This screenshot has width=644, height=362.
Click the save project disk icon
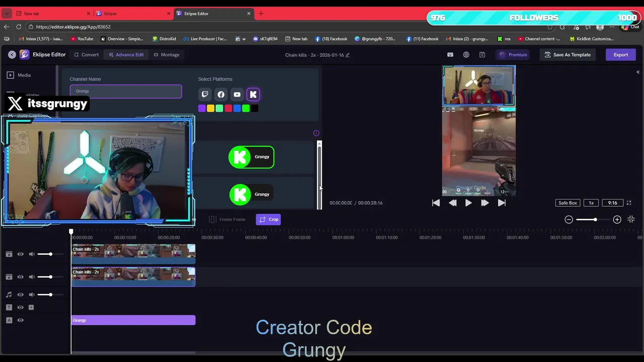(482, 55)
